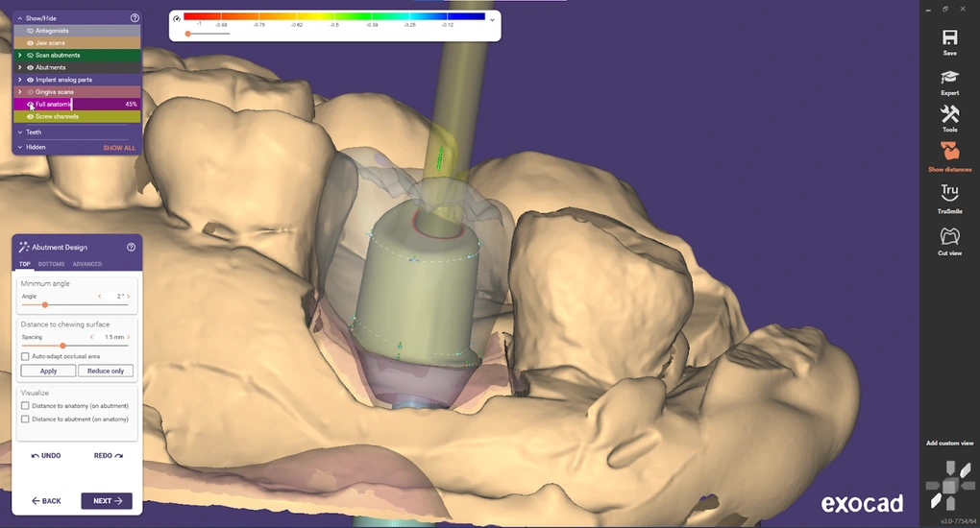
Task: Enable Auto-adapt occlusal area checkbox
Action: [x=25, y=356]
